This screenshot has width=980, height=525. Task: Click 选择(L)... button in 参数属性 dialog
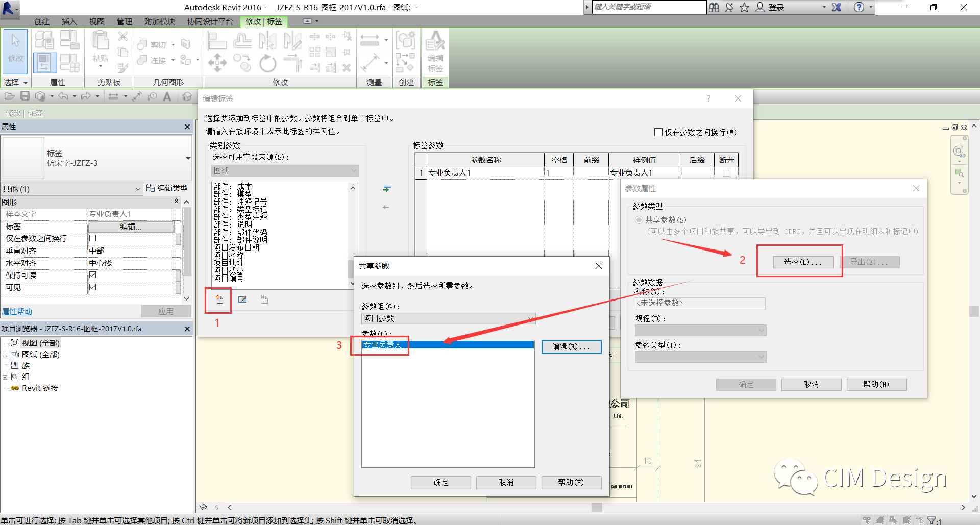pos(803,262)
